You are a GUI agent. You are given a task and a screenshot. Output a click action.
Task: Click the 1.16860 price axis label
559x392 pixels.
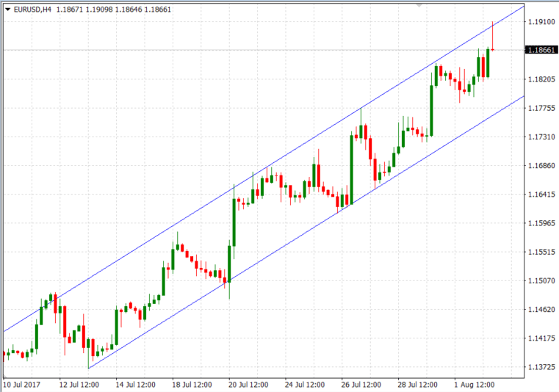pyautogui.click(x=541, y=166)
